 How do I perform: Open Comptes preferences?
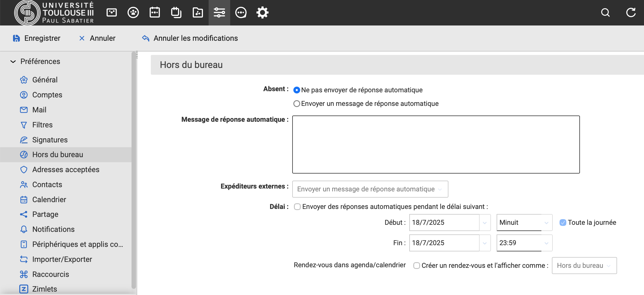[66, 95]
